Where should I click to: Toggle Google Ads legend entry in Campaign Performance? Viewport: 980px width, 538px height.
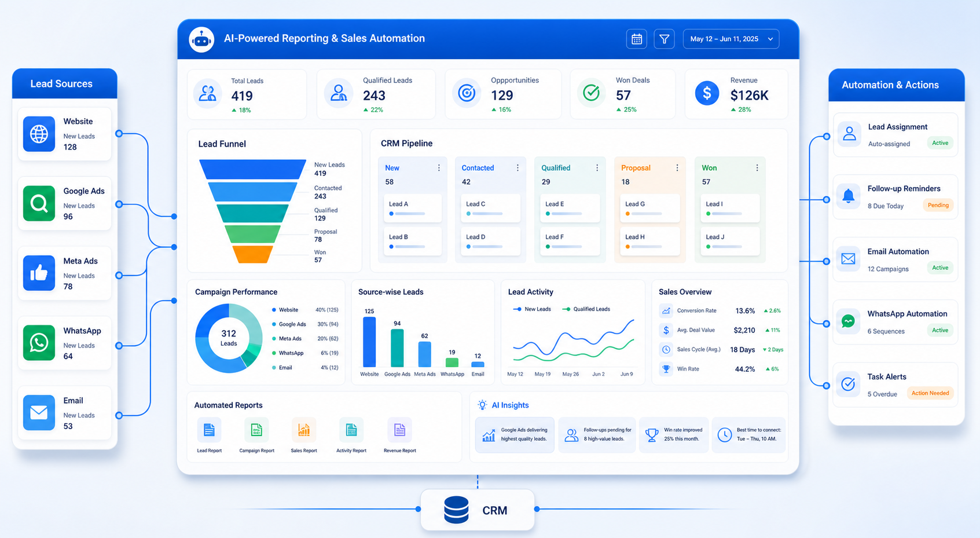pos(305,324)
